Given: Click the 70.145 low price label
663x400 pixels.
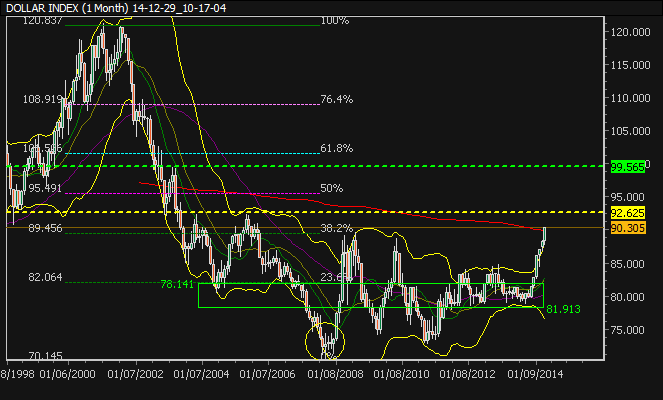Looking at the screenshot, I should pos(42,355).
